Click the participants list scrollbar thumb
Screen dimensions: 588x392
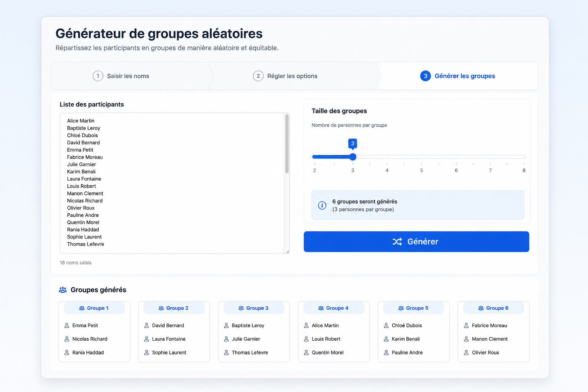[x=287, y=144]
